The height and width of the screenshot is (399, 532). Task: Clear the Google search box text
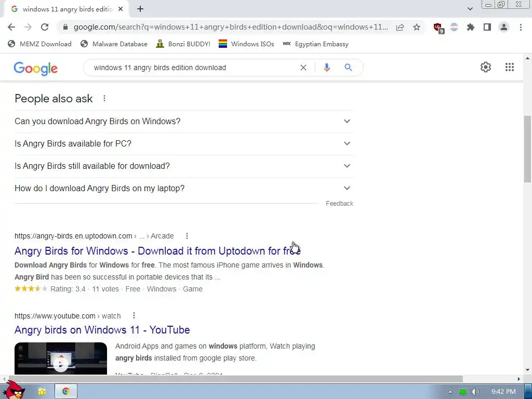[x=303, y=68]
